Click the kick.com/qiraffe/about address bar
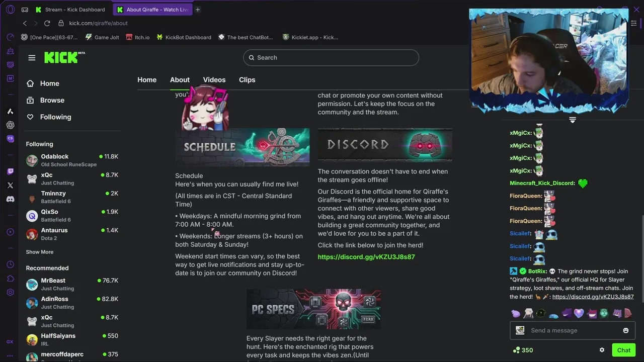Image resolution: width=644 pixels, height=362 pixels. 98,23
